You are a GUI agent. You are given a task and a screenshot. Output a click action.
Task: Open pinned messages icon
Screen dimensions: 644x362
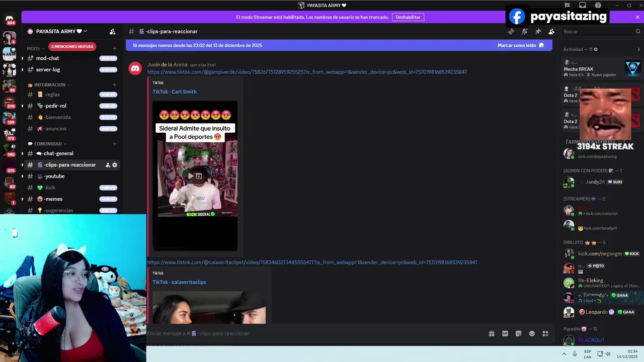coord(538,31)
